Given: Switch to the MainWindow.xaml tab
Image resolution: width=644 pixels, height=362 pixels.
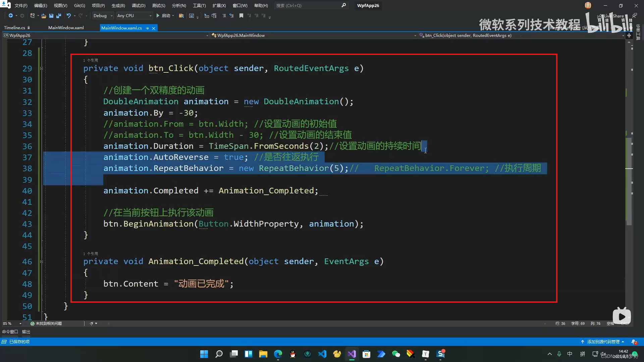Looking at the screenshot, I should click(66, 28).
